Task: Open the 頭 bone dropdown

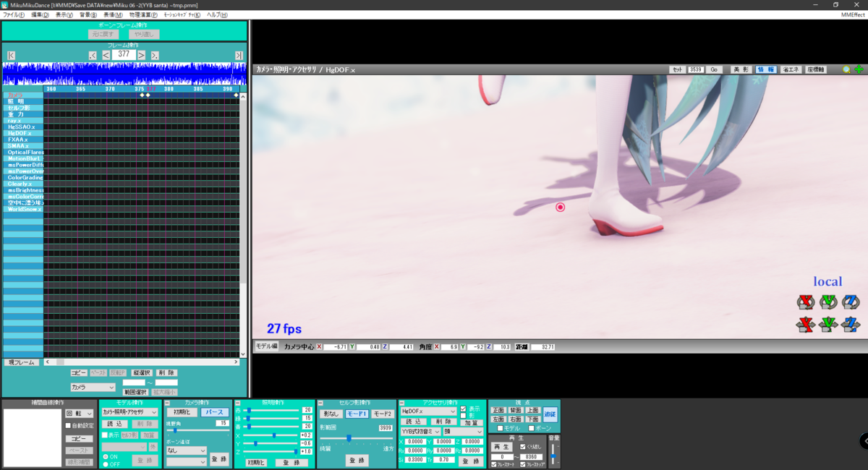Action: pyautogui.click(x=463, y=431)
